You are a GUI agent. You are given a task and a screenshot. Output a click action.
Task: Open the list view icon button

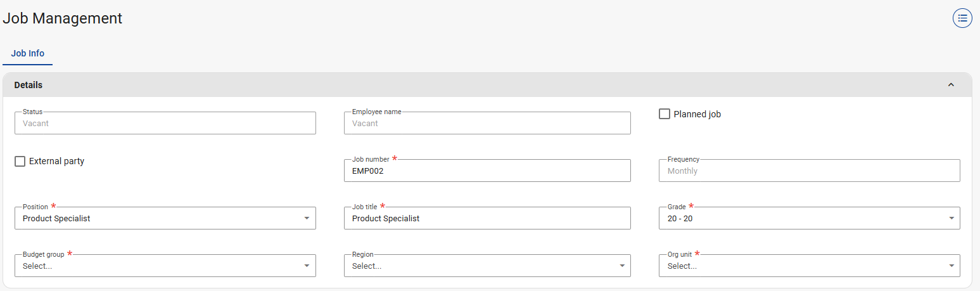(x=962, y=18)
